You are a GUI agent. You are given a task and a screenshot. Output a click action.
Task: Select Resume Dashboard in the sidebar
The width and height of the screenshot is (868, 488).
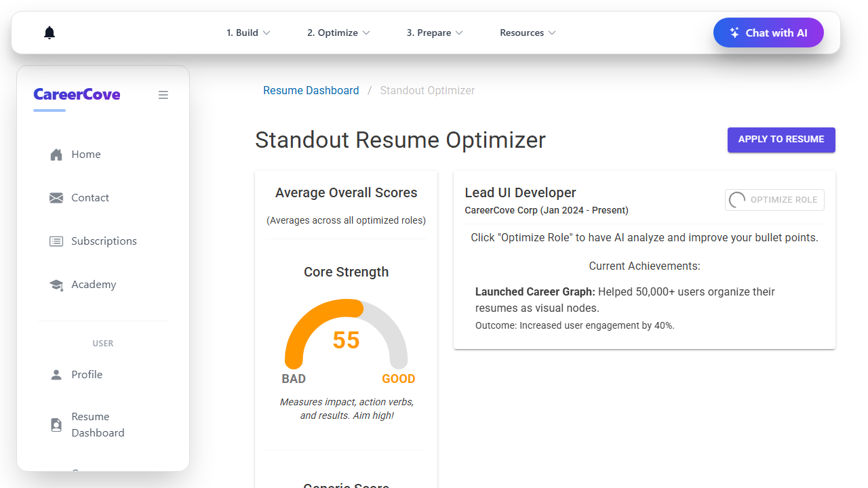click(x=103, y=425)
